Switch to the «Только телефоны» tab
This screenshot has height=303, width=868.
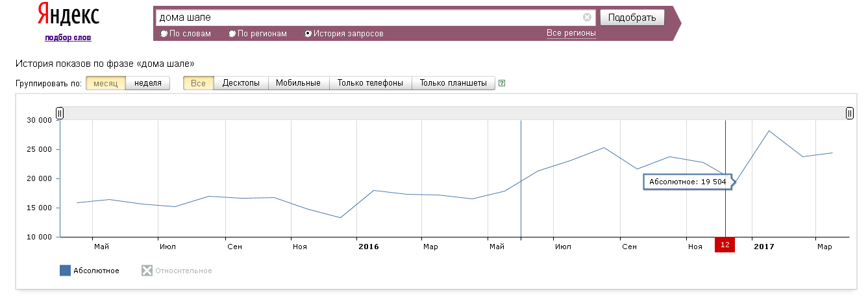[x=370, y=83]
